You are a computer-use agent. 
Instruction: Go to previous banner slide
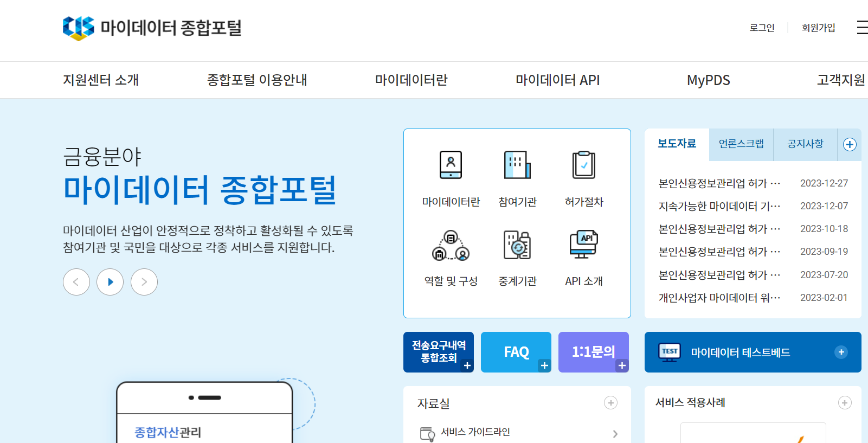[76, 282]
